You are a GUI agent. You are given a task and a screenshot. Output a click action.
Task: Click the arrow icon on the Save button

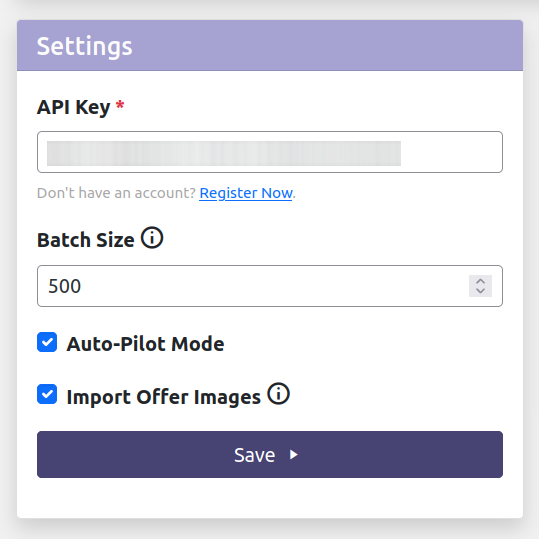294,455
